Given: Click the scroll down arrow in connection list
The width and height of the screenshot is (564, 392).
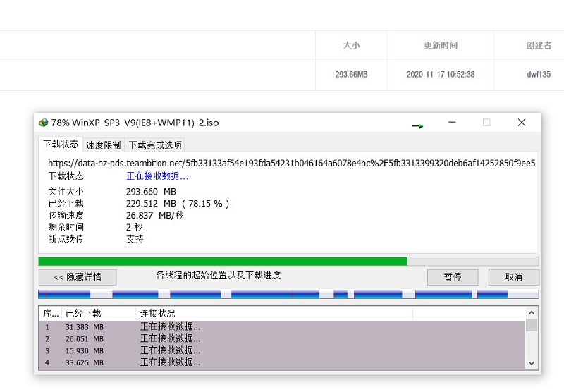Looking at the screenshot, I should [x=532, y=363].
